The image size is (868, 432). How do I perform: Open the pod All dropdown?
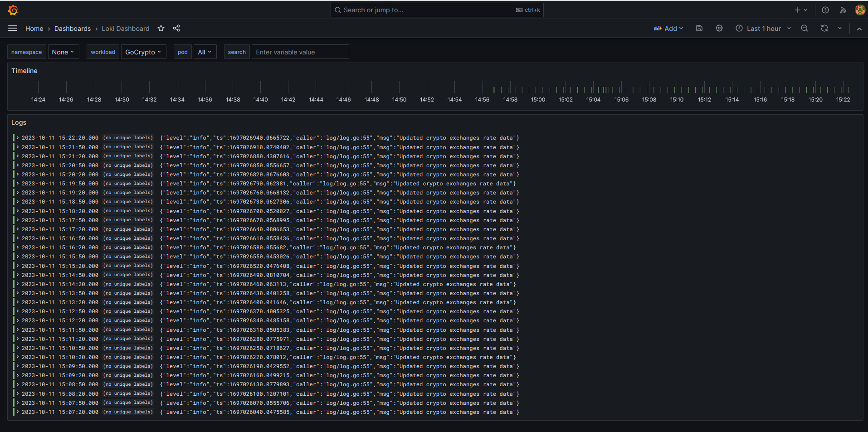(x=205, y=52)
